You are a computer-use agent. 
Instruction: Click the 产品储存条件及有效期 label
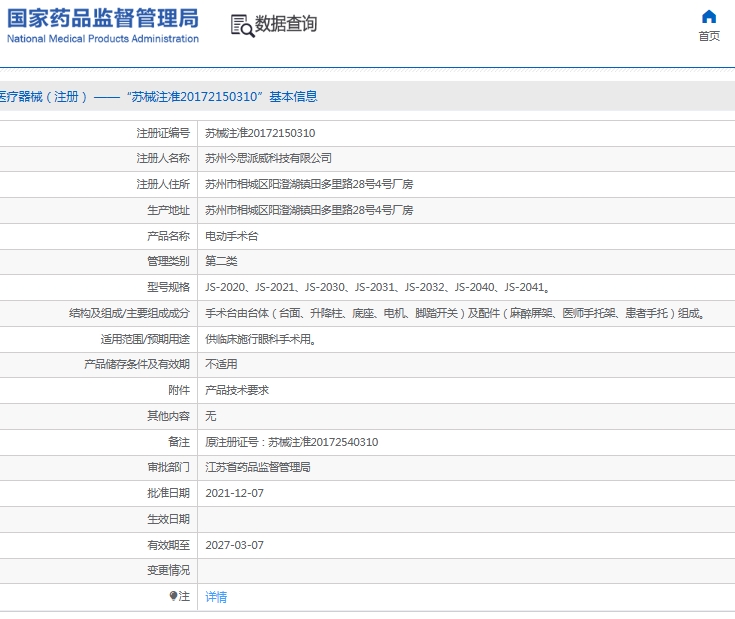click(137, 364)
